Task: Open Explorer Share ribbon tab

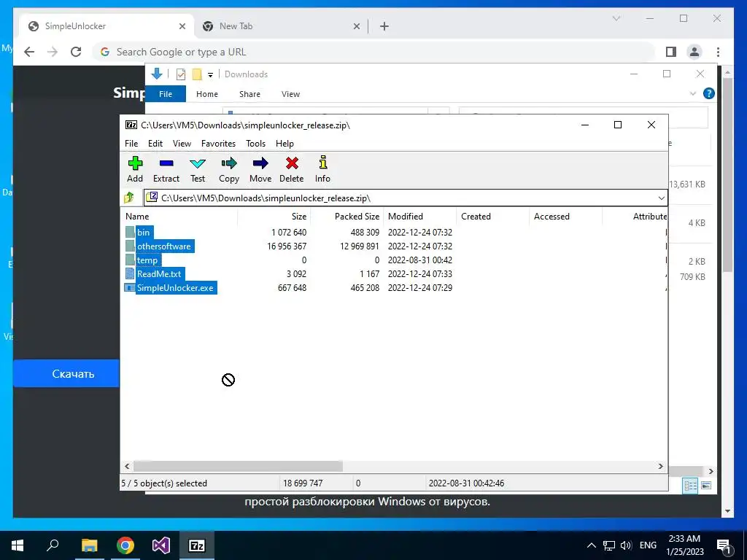Action: coord(249,94)
